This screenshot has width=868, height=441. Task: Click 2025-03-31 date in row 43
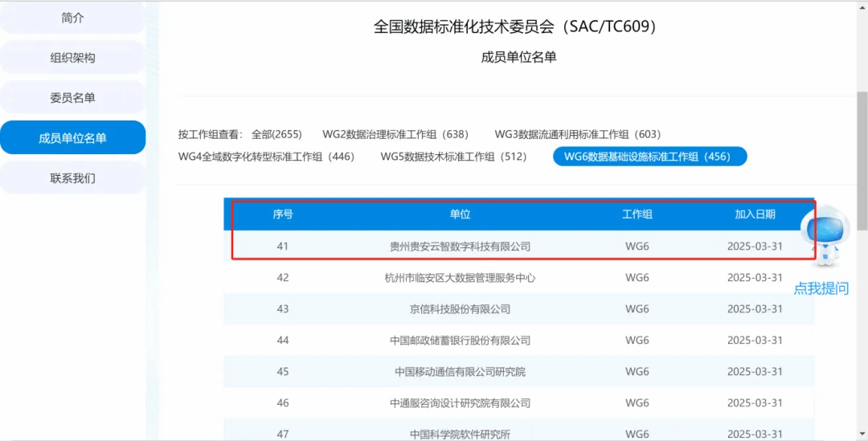[755, 308]
